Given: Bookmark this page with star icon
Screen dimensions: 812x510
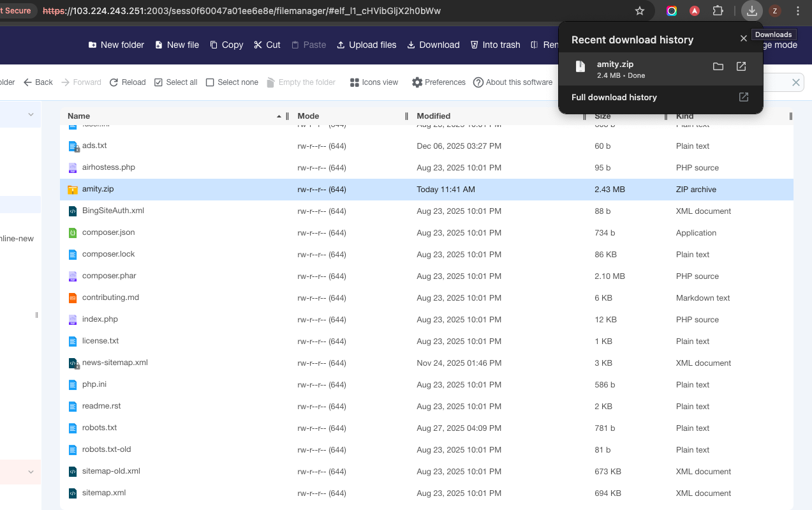Looking at the screenshot, I should point(640,11).
